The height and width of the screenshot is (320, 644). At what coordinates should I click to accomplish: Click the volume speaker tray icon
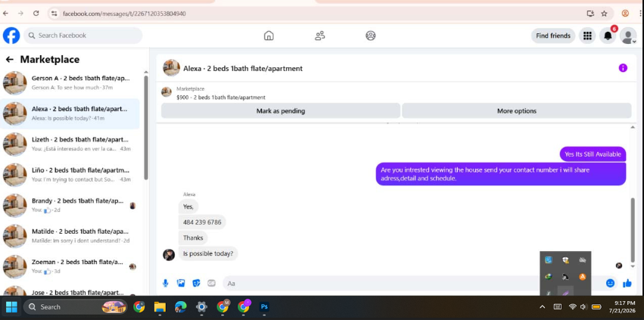tap(583, 307)
